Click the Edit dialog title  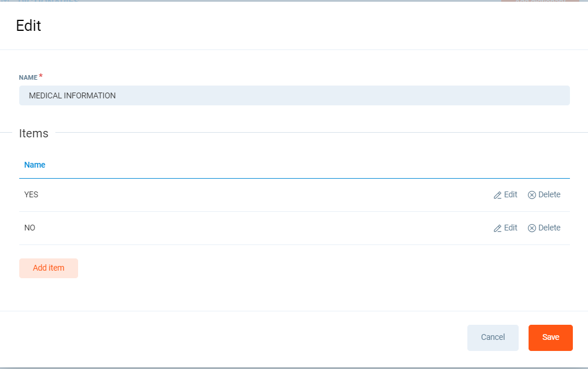pyautogui.click(x=29, y=26)
